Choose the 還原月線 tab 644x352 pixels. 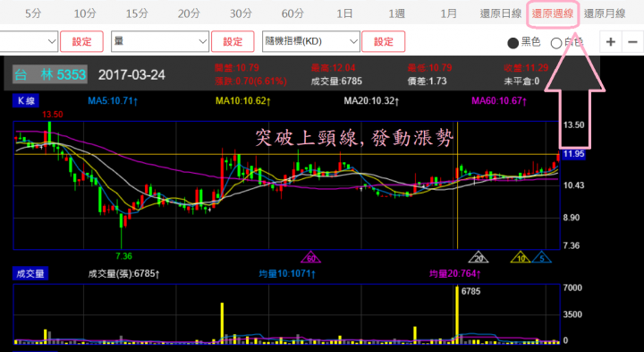(605, 13)
